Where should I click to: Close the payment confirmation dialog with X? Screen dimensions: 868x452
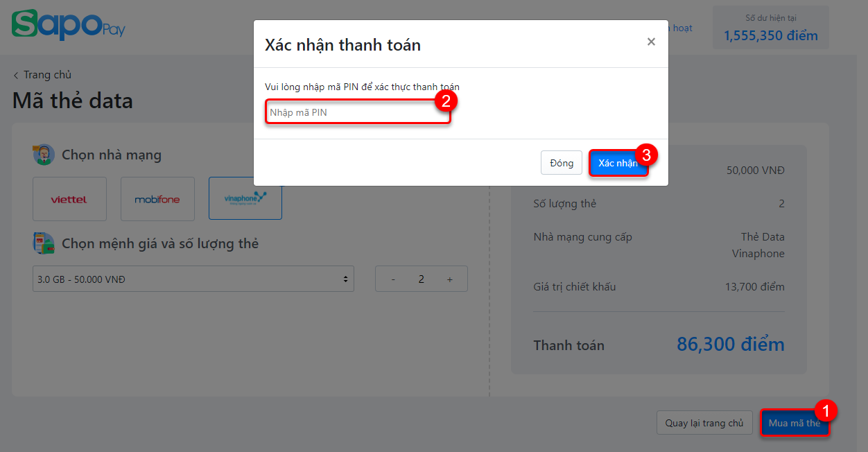(x=651, y=42)
